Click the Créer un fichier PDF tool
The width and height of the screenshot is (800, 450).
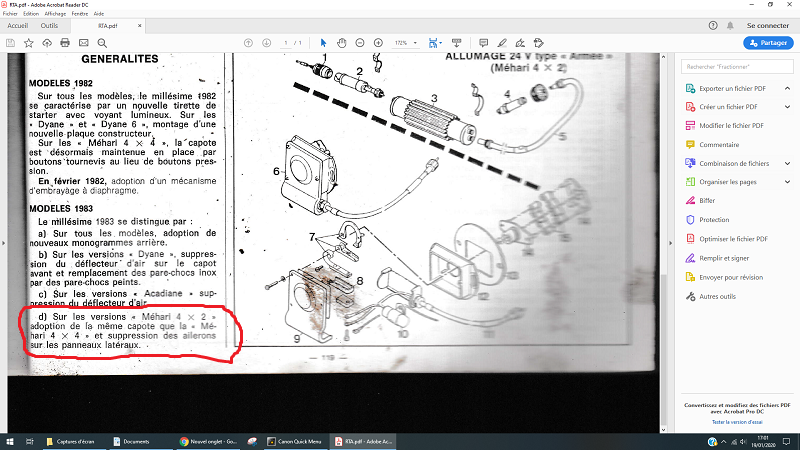click(x=728, y=107)
